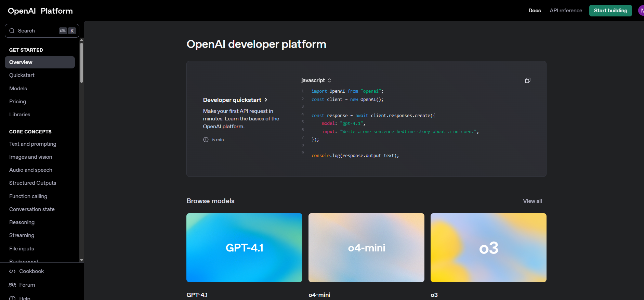This screenshot has height=300, width=644.
Task: Open Text and prompting page
Action: click(x=33, y=144)
